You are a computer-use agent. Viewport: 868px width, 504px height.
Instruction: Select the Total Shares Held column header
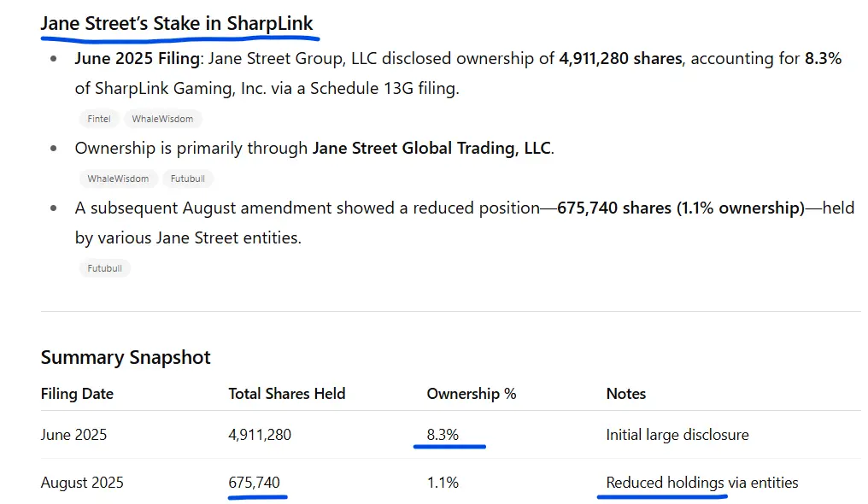coord(287,393)
